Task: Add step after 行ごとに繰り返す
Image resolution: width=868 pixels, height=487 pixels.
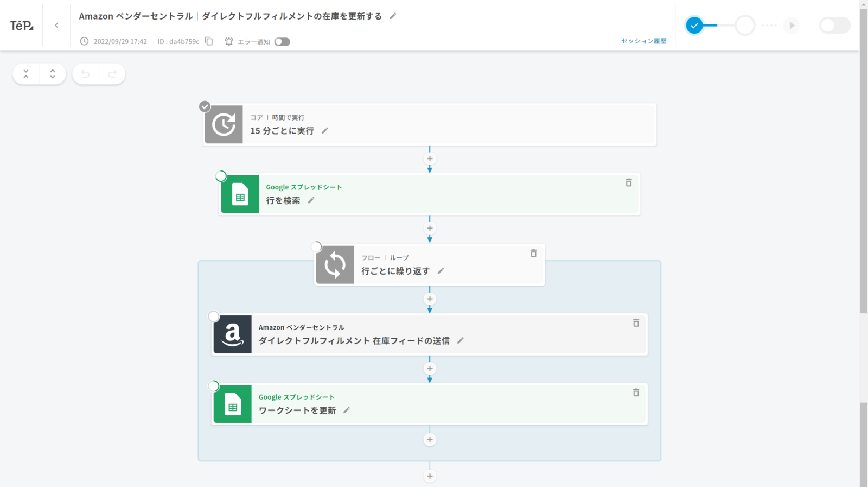Action: pyautogui.click(x=430, y=299)
